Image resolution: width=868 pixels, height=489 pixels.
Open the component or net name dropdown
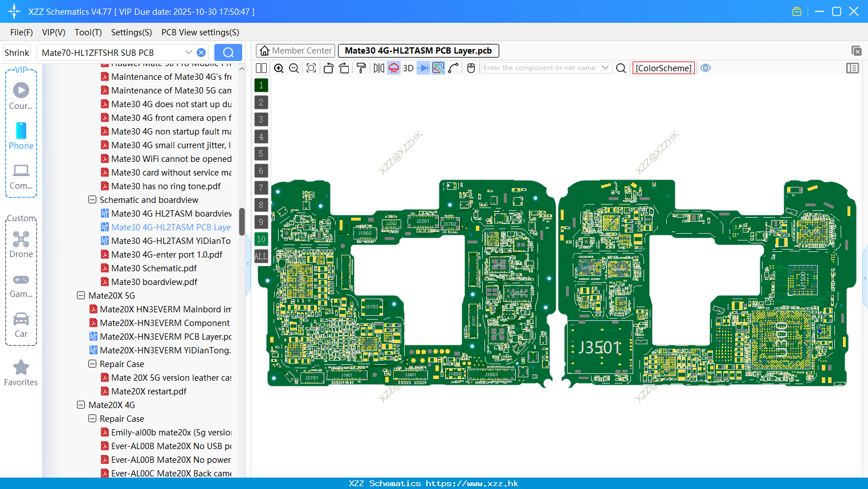tap(605, 68)
